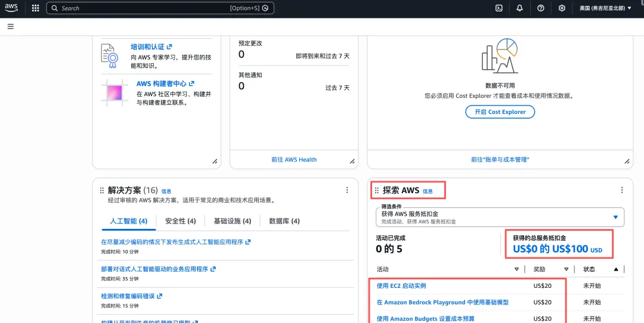Open the help question mark icon
The width and height of the screenshot is (644, 323).
tap(540, 8)
